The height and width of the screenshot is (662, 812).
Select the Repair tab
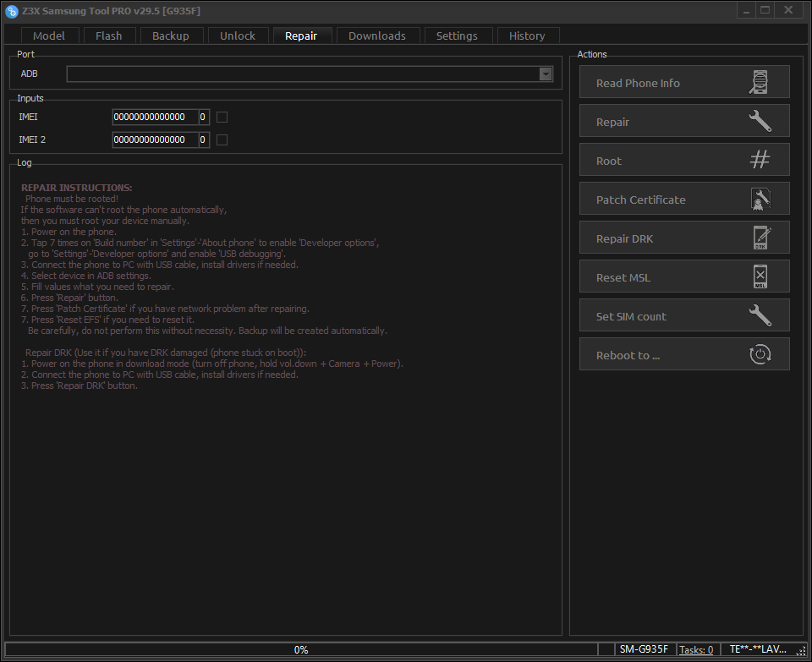point(301,36)
